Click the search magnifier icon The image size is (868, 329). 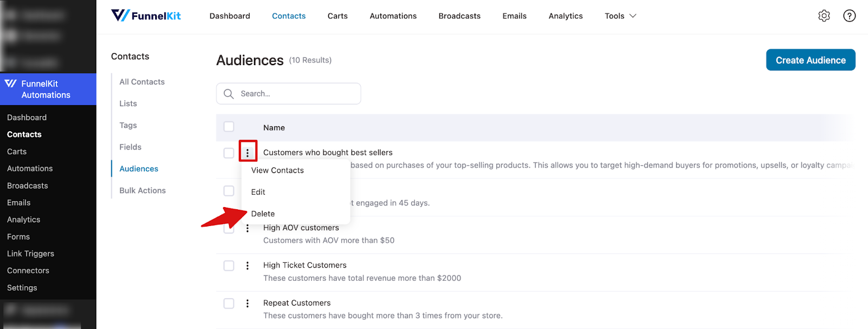229,94
